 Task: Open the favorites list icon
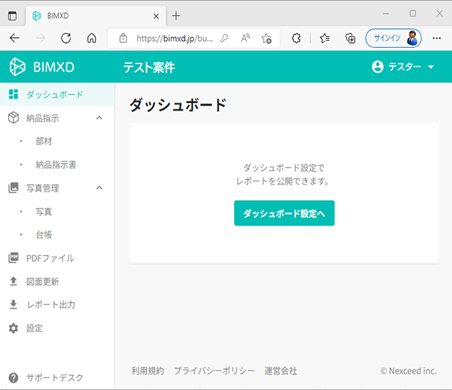[x=324, y=38]
